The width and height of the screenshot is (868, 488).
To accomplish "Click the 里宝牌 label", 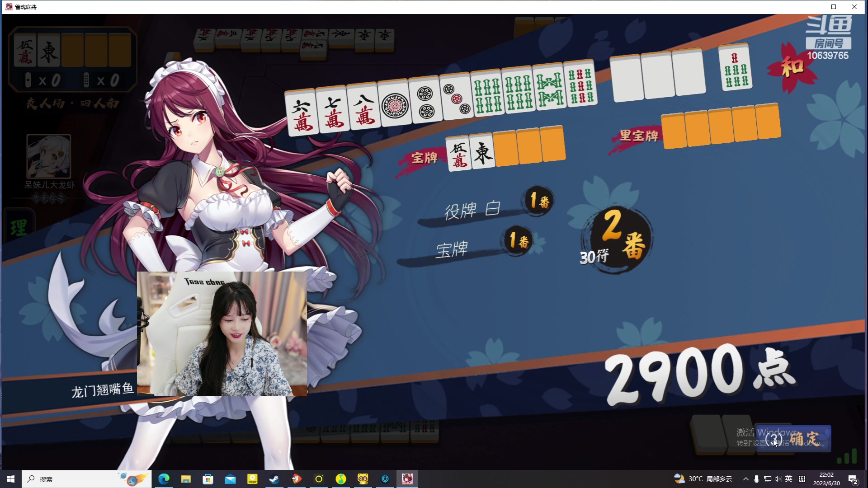I will (x=638, y=135).
